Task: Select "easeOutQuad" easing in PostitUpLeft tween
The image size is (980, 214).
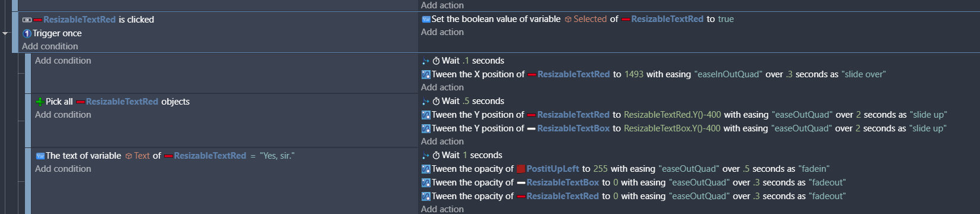Action: [689, 169]
